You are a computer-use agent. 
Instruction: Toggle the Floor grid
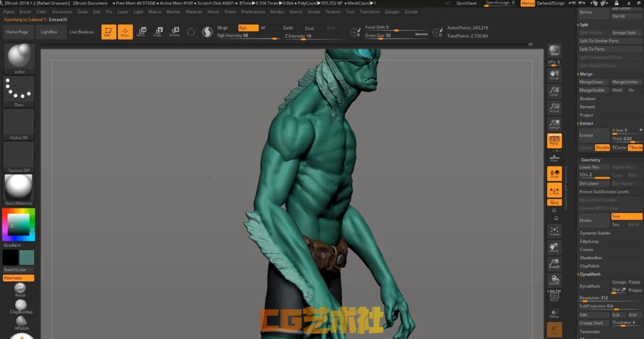(x=554, y=158)
